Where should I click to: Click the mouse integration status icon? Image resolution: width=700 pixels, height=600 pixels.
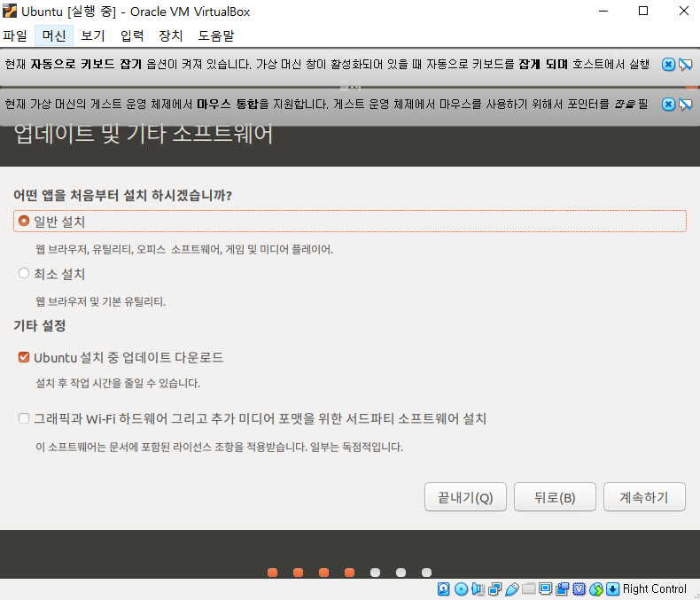tap(596, 589)
